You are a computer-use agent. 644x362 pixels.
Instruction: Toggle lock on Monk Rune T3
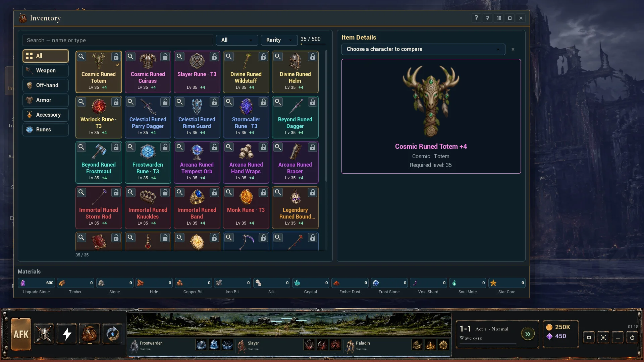[x=263, y=192]
